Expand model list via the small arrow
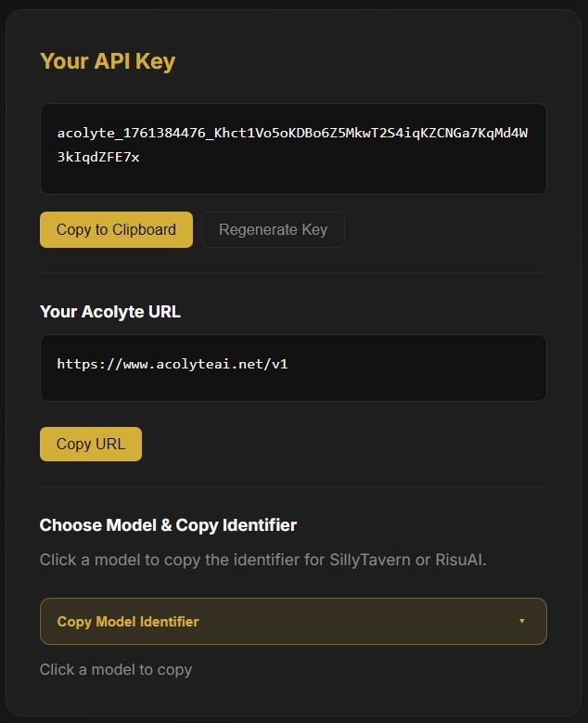588x723 pixels. point(522,622)
